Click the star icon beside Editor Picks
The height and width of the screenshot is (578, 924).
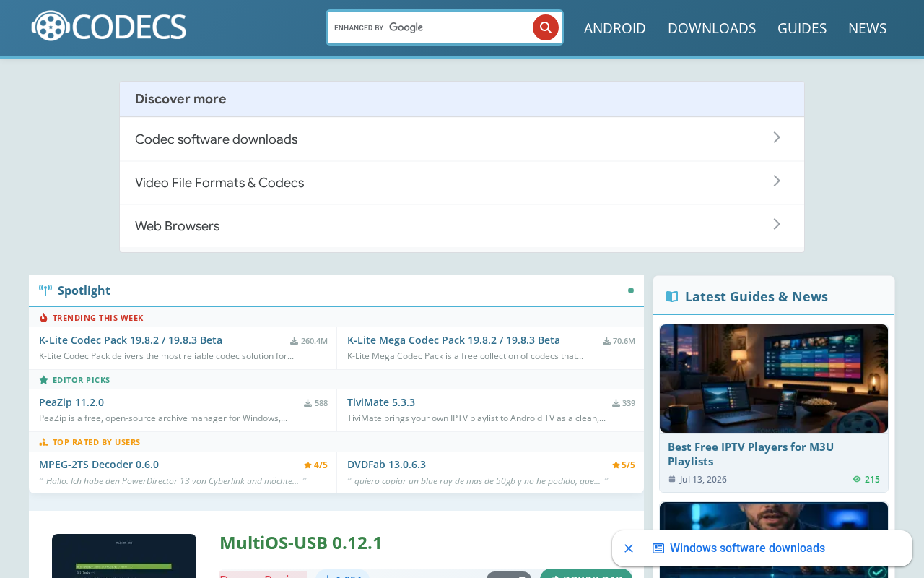coord(43,380)
